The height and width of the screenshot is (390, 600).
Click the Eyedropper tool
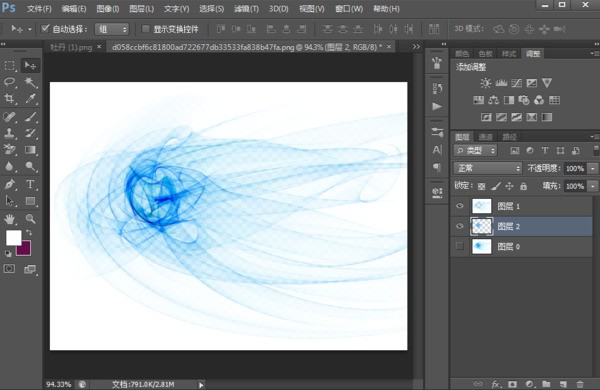pyautogui.click(x=30, y=98)
